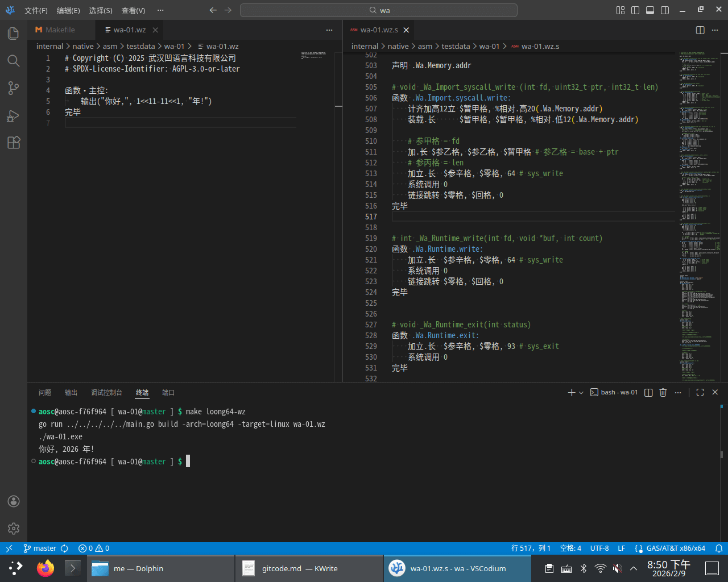The width and height of the screenshot is (728, 582).
Task: Open the hidden title bar menus via ellipsis
Action: [x=160, y=10]
